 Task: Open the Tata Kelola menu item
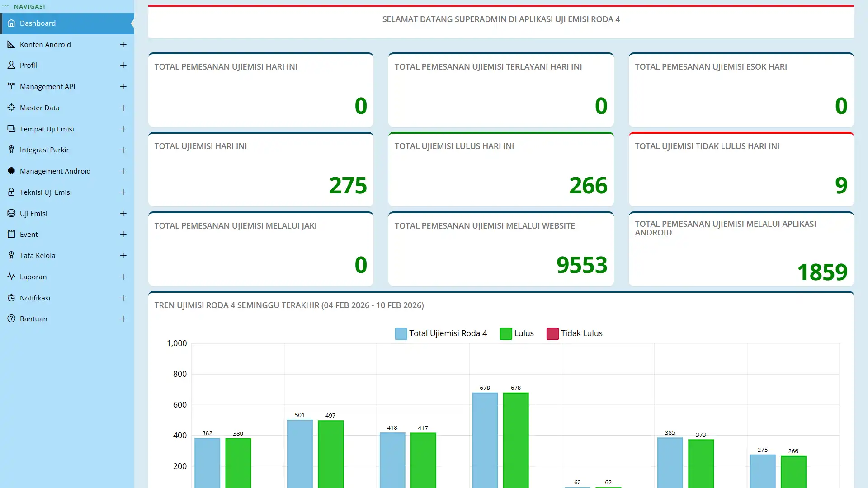pos(38,255)
